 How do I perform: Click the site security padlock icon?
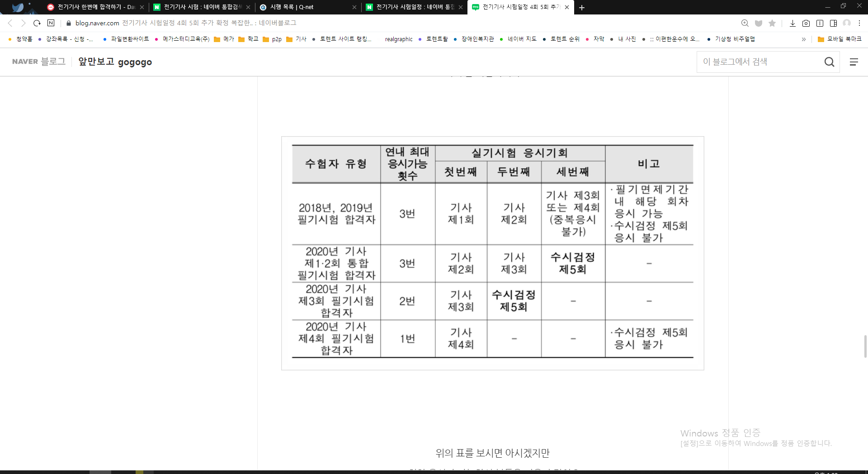click(68, 23)
